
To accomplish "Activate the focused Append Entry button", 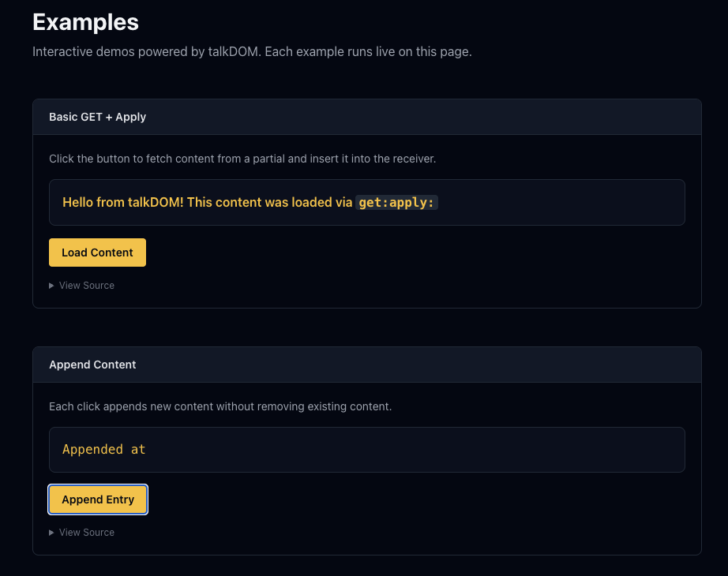I will (97, 499).
